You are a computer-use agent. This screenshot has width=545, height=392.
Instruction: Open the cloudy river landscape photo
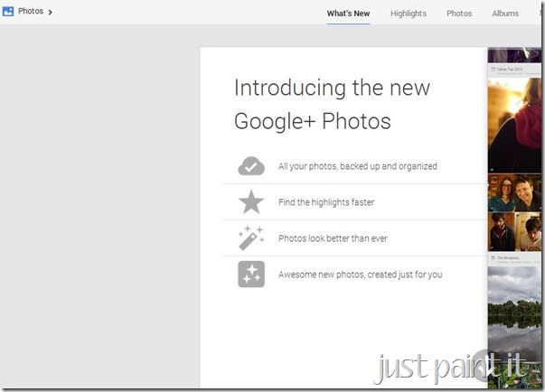(514, 314)
